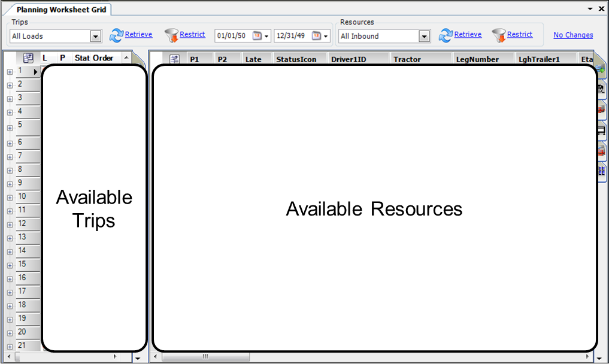Click the resources horizontal scrollbar thumb
This screenshot has height=364, width=609.
[x=206, y=356]
